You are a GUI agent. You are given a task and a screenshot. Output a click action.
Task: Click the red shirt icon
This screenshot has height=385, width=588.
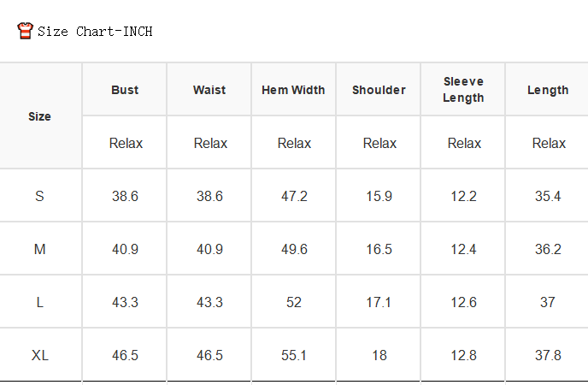(x=25, y=31)
